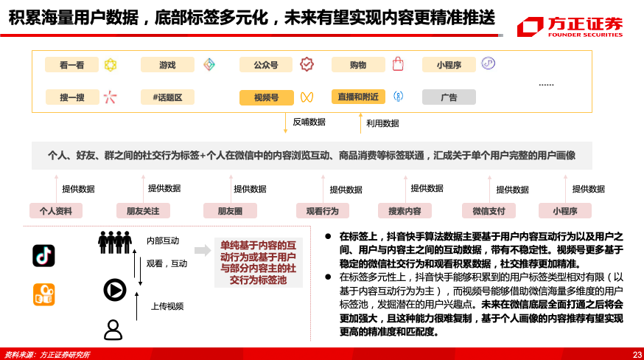644x360 pixels.
Task: Click the 看一看 yellow hexagon icon
Action: (x=110, y=65)
